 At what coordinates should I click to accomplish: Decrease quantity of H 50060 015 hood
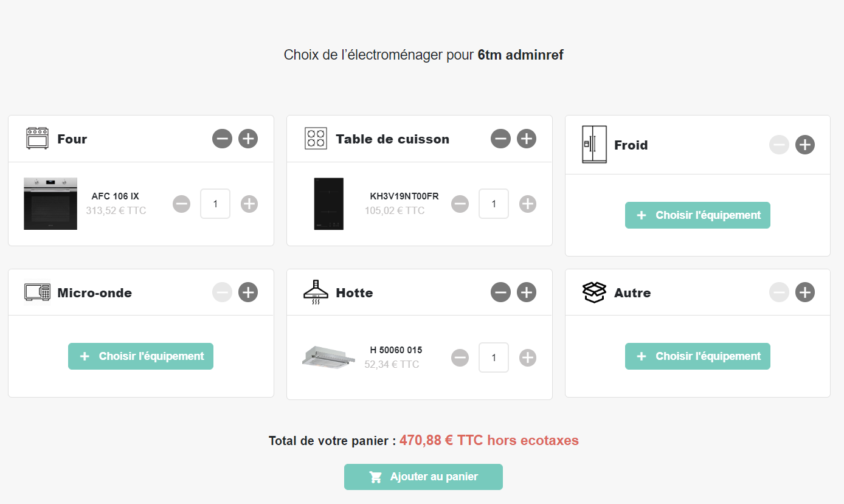[x=460, y=357]
